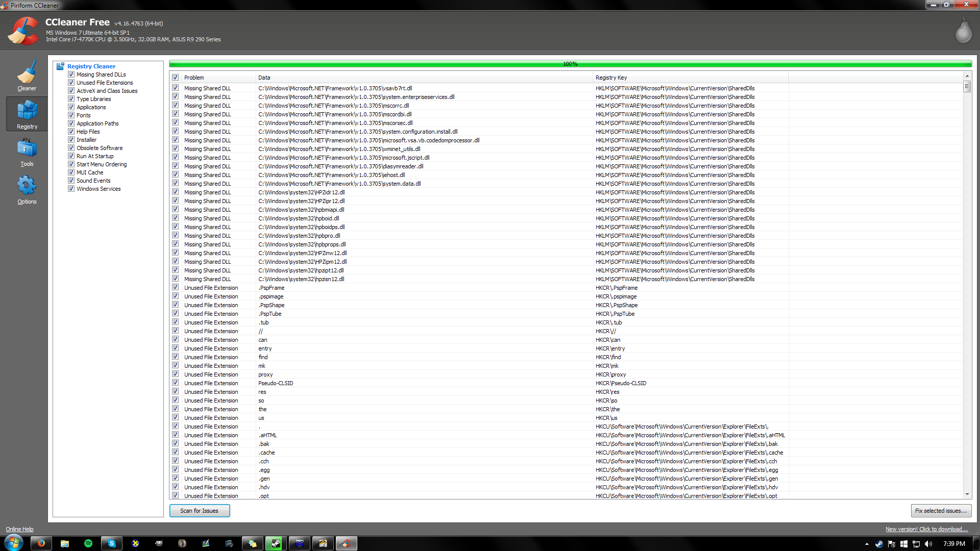Sort results by Registry Key column
980x551 pixels.
point(691,78)
